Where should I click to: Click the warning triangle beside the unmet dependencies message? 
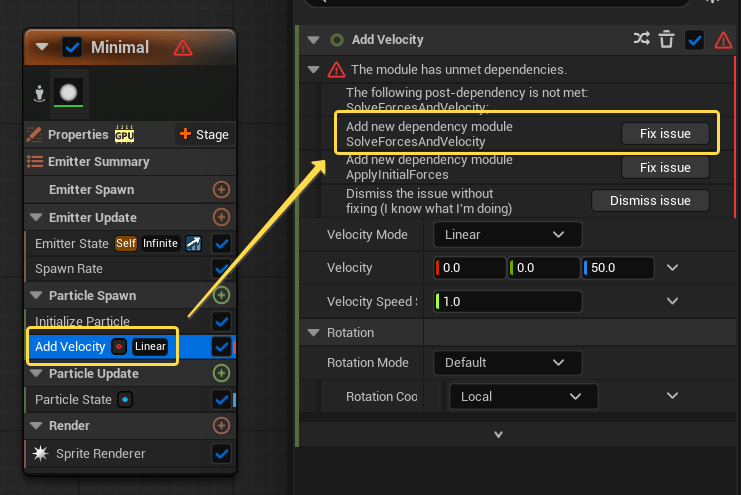coord(336,70)
